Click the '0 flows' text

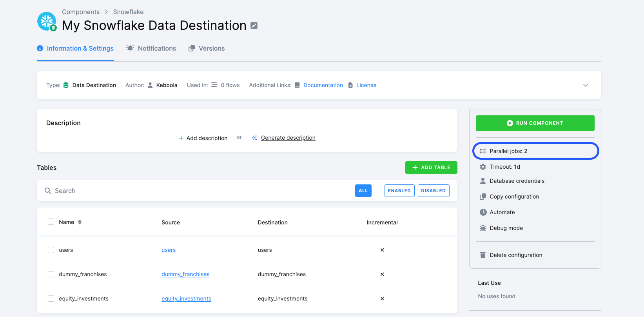coord(230,85)
